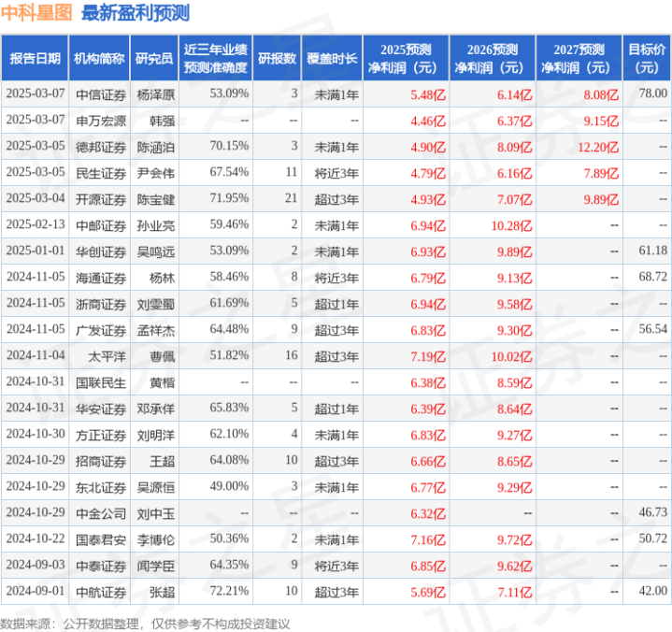Click analyst name 孙业亮
The height and width of the screenshot is (632, 672).
pyautogui.click(x=155, y=225)
